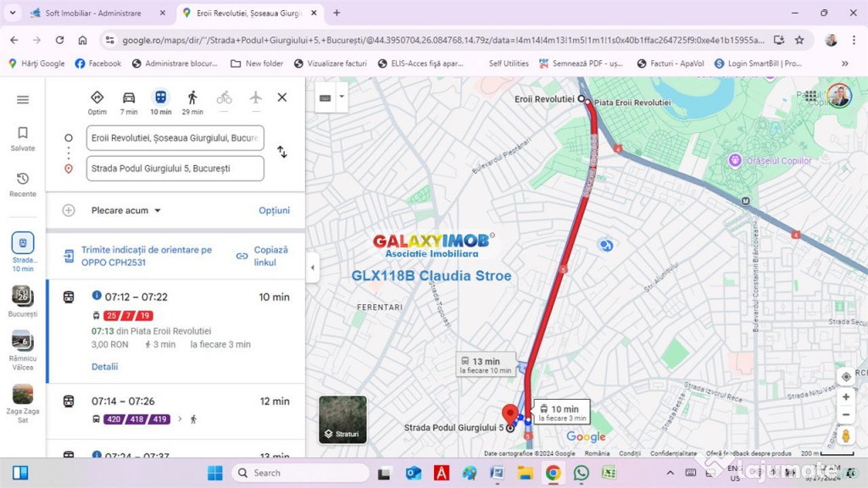Zoom out on the map
The image size is (868, 488).
pyautogui.click(x=845, y=415)
